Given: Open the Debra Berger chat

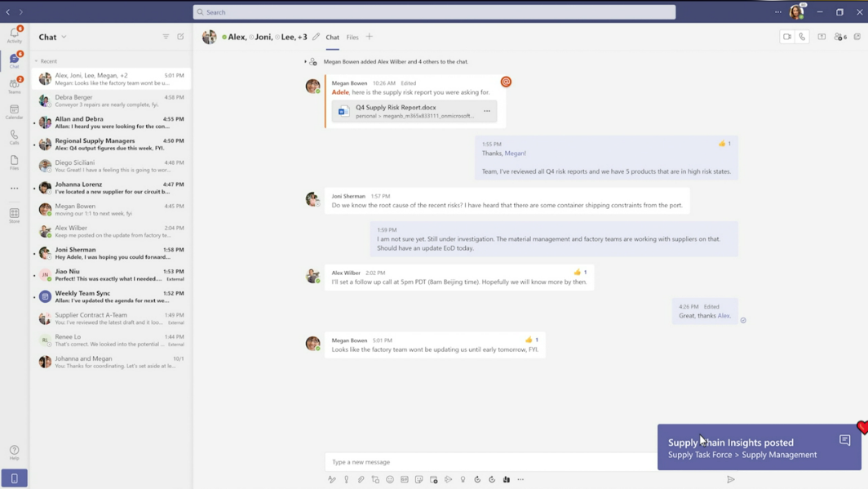Looking at the screenshot, I should click(111, 100).
